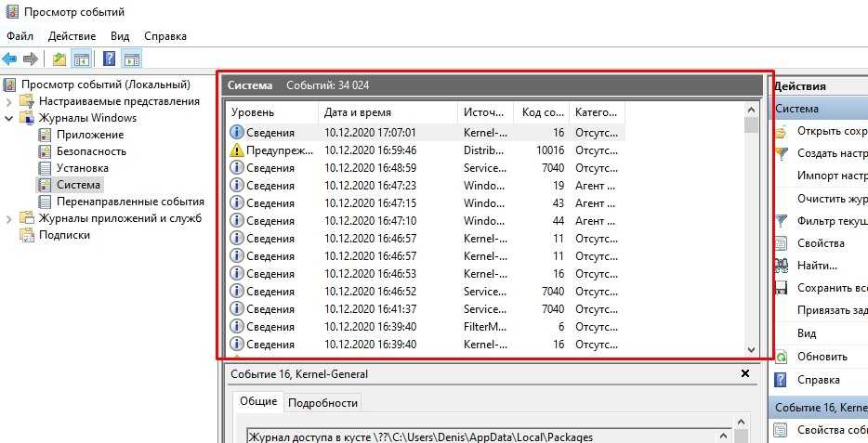Click the blue Help toolbar icon
Screen dimensions: 868x443
click(109, 59)
